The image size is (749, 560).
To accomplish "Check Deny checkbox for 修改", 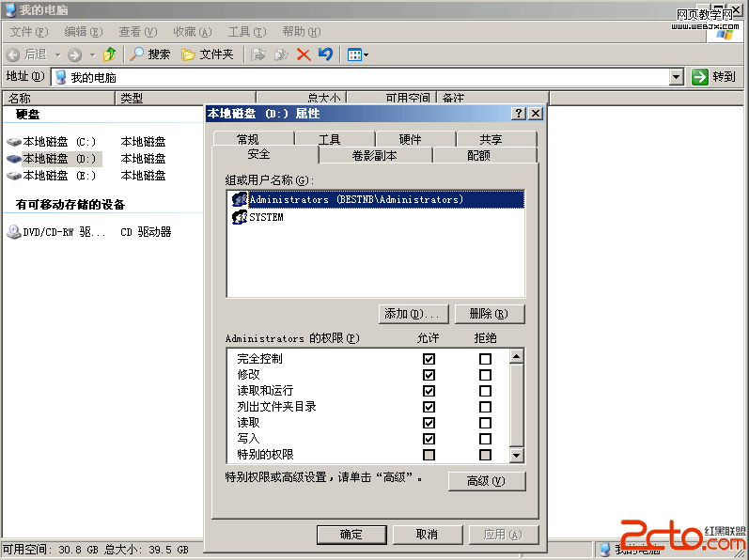I will 485,375.
